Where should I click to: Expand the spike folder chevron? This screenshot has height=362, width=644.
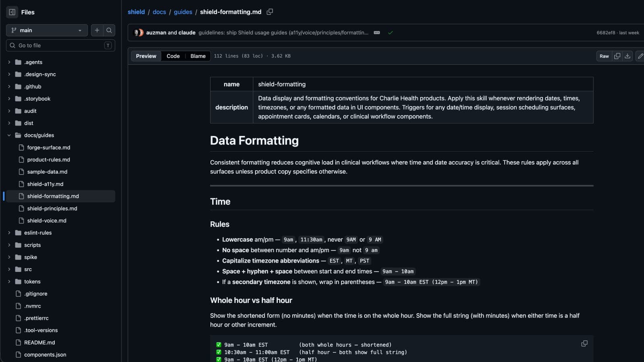(x=9, y=257)
